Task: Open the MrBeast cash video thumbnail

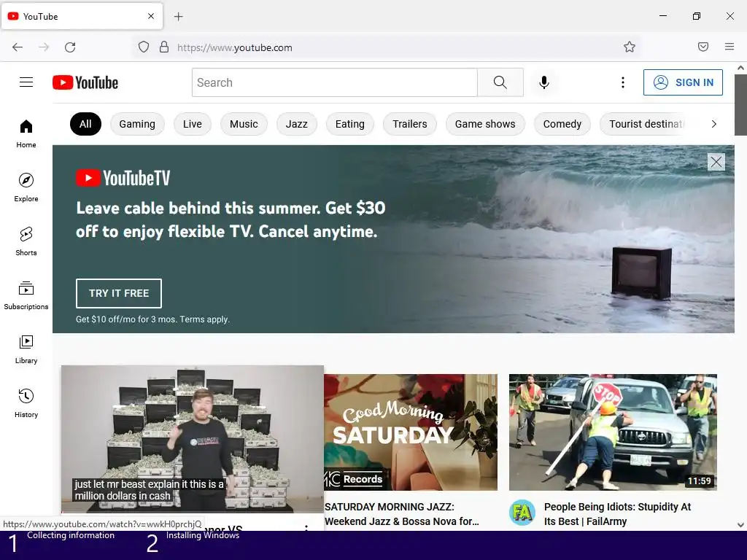Action: tap(193, 439)
